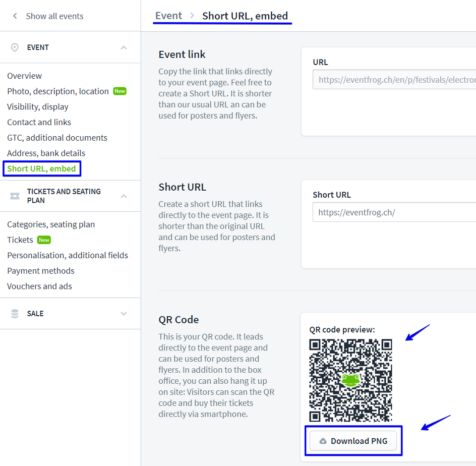This screenshot has height=466, width=476.
Task: Click the back arrow next to Show all events
Action: [x=15, y=16]
